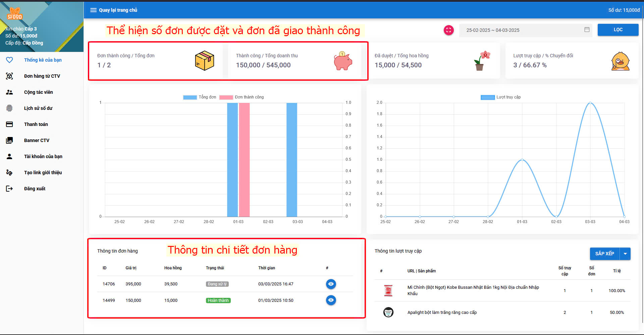Image resolution: width=644 pixels, height=335 pixels.
Task: View details of order 14706
Action: tap(331, 284)
